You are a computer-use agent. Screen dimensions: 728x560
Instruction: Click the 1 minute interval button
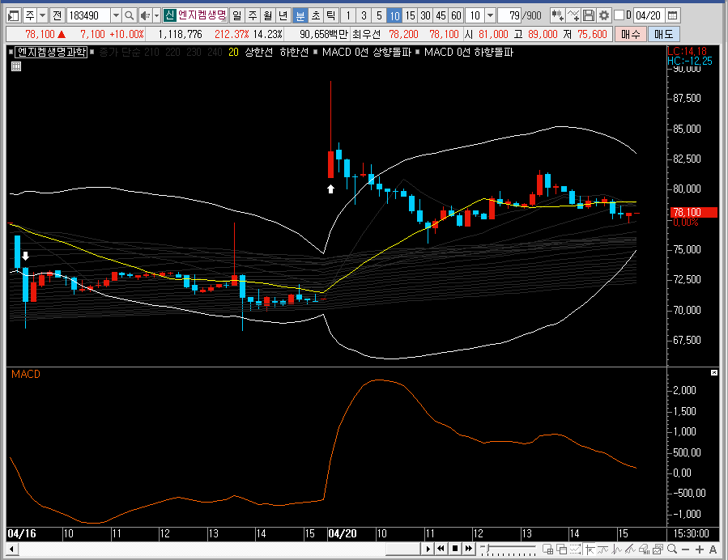click(348, 15)
